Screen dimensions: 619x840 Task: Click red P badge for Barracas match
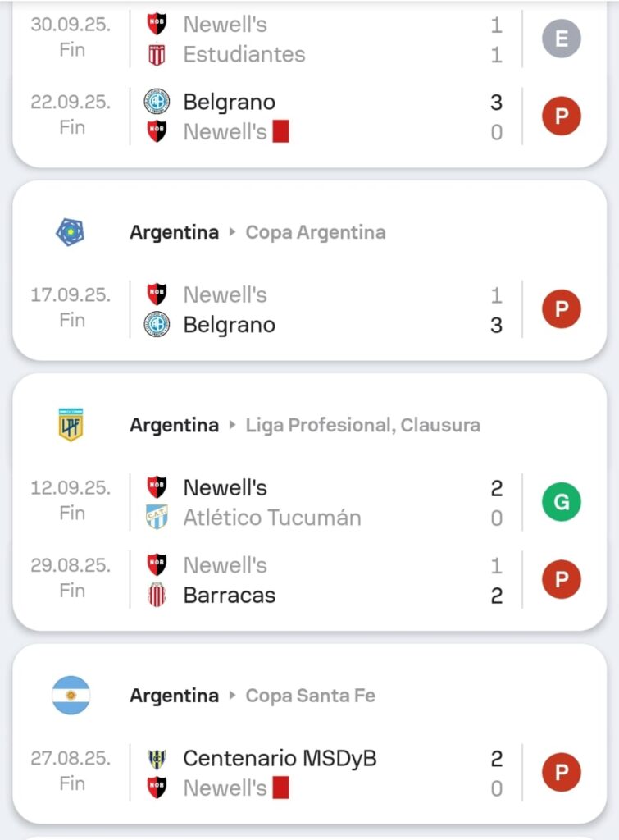[562, 580]
